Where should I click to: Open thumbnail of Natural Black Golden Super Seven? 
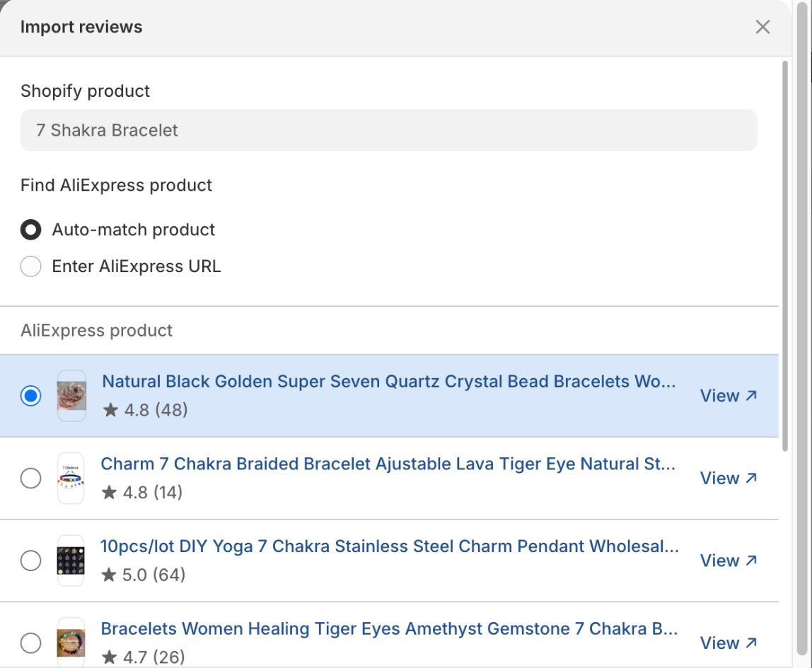[71, 396]
